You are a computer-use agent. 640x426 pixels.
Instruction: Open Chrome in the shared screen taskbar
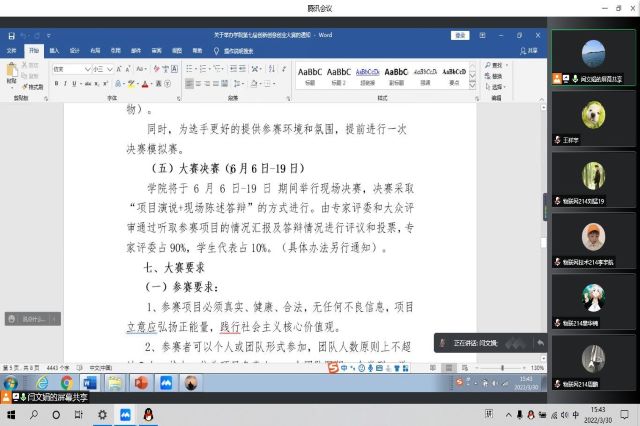[65, 383]
